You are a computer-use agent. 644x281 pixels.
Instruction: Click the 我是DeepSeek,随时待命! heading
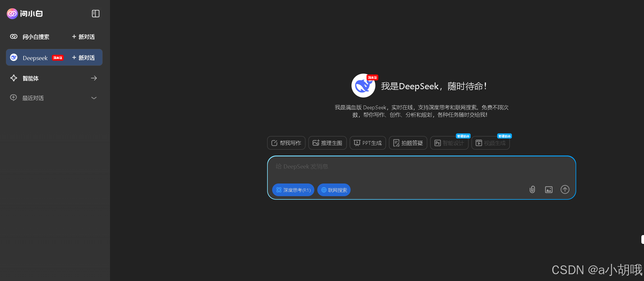(434, 86)
